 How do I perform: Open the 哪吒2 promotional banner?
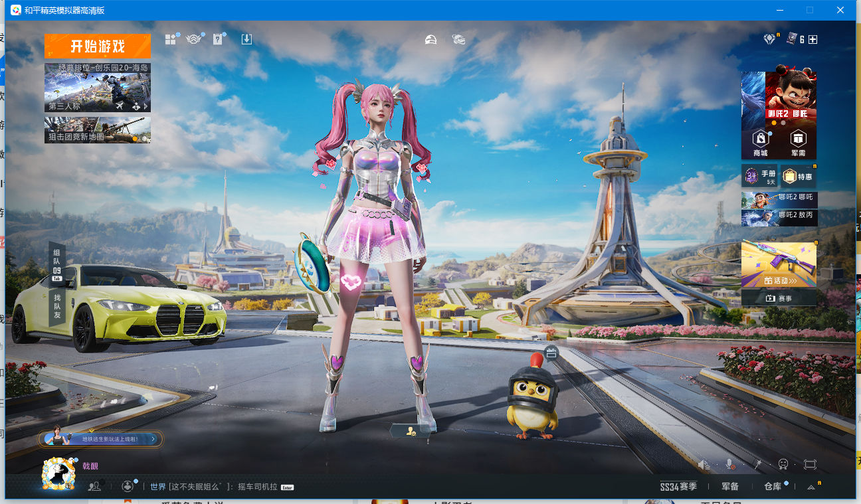[779, 98]
